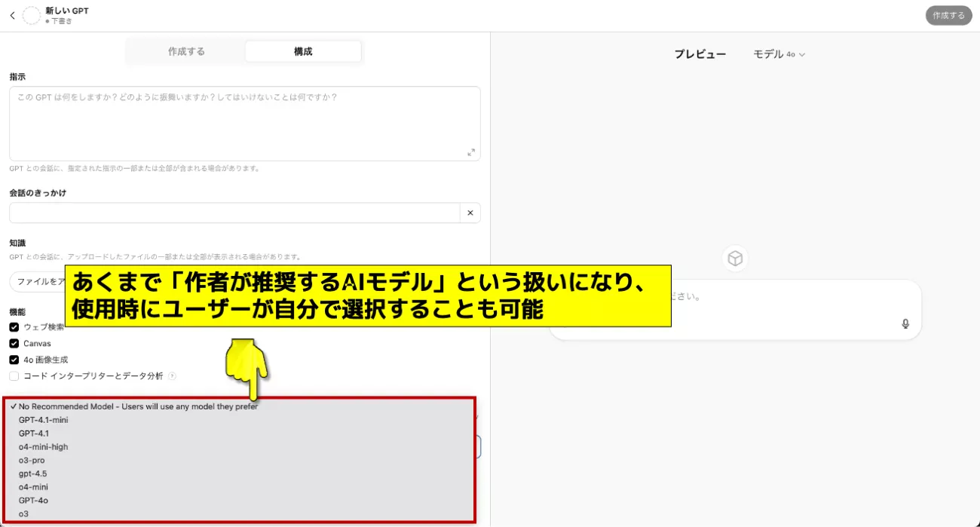Click into the 指示 instructions text area
This screenshot has height=527, width=980.
point(245,124)
